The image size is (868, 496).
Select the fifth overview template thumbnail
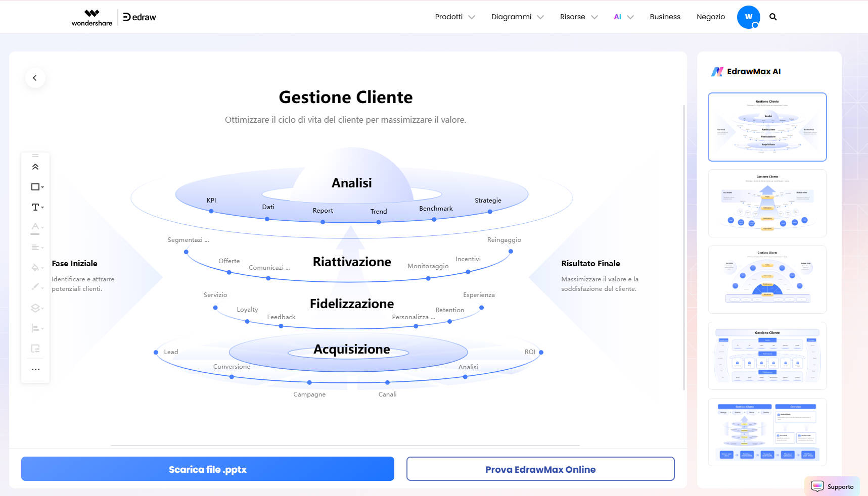[767, 432]
